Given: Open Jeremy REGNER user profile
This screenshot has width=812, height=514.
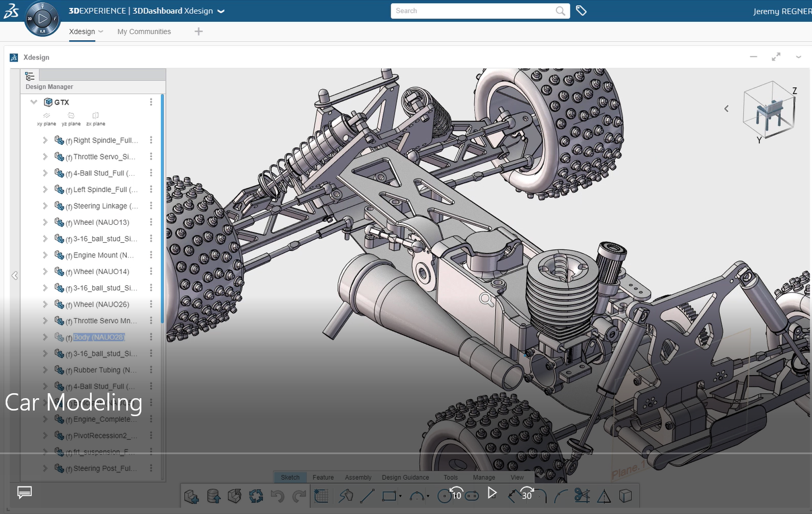Looking at the screenshot, I should click(x=782, y=11).
